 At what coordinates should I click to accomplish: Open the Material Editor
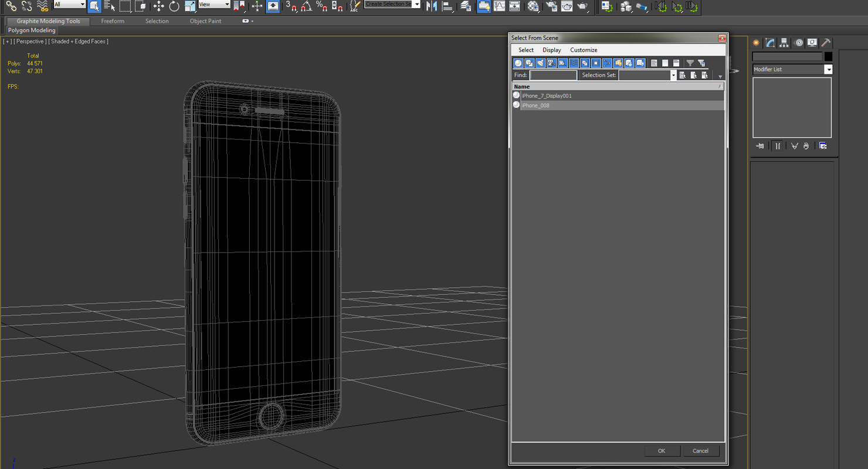tap(533, 6)
